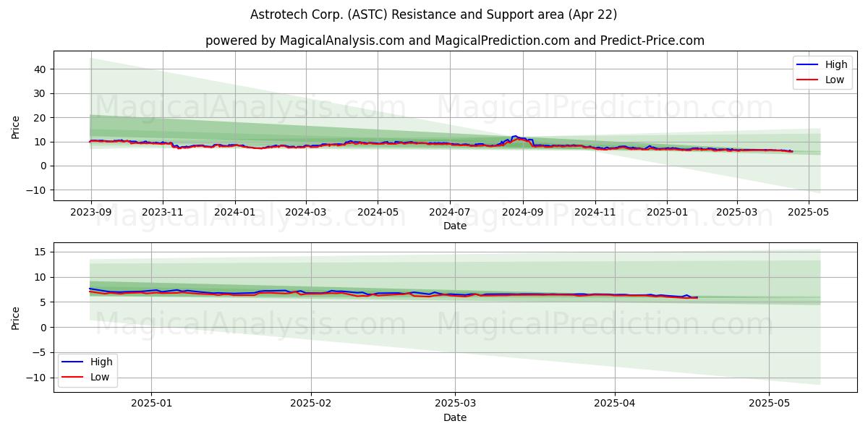The width and height of the screenshot is (868, 434).
Task: Click the '2024-03' date label on top chart
Action: click(x=305, y=213)
